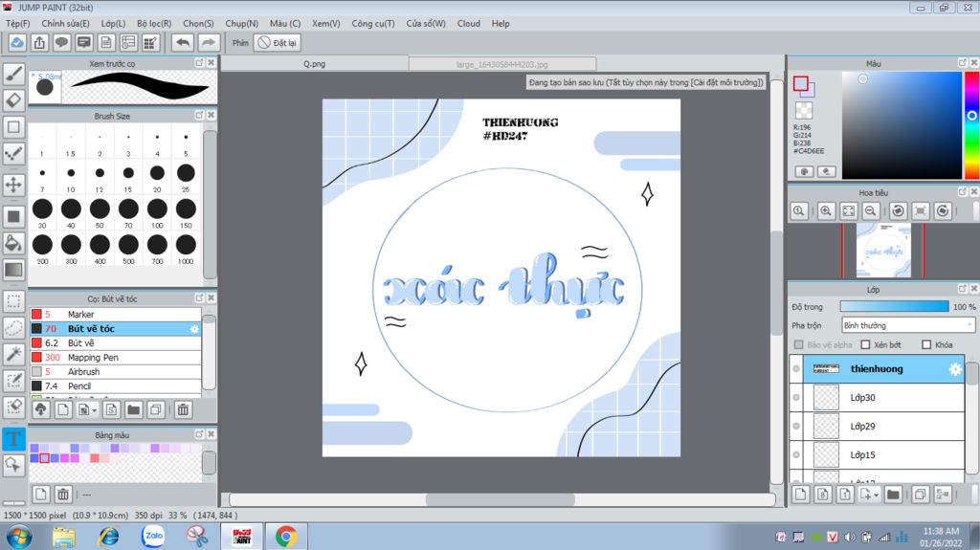
Task: Switch to the Q.png tab
Action: pos(314,64)
